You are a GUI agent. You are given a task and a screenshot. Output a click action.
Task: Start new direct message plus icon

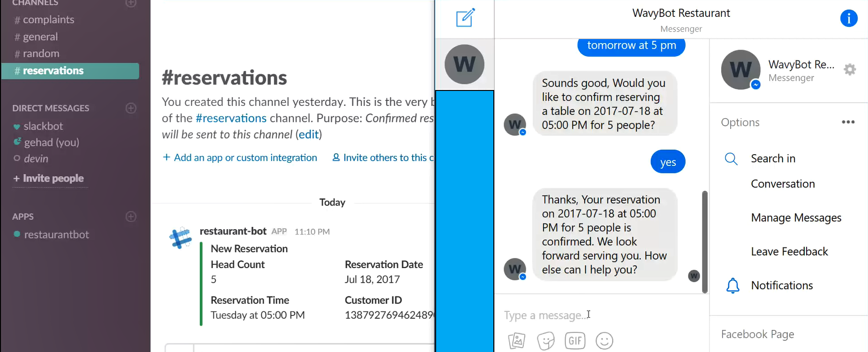click(x=131, y=108)
